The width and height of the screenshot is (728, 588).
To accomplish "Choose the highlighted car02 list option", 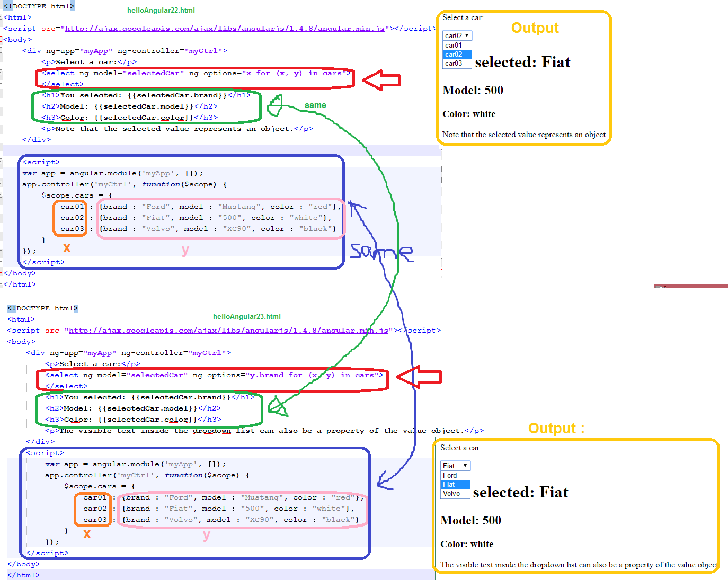I will (457, 55).
